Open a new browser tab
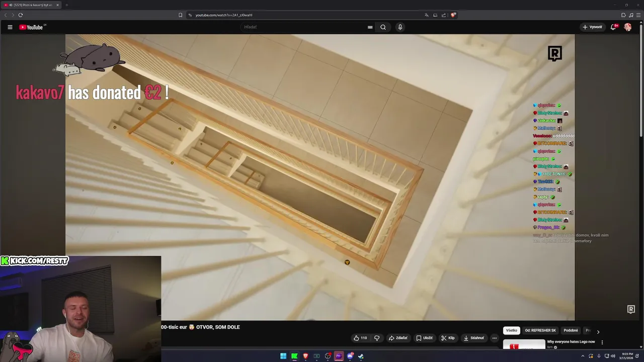 point(66,5)
